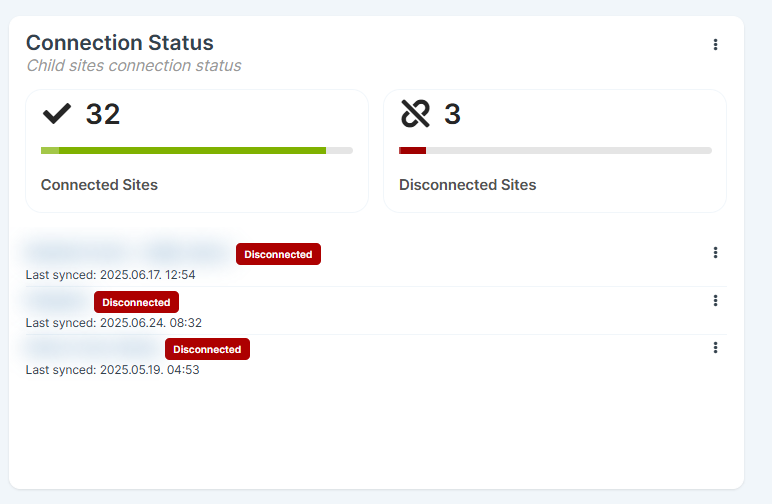Viewport: 772px width, 504px height.
Task: Click the Disconnected badge above 04:53 sync
Action: (207, 349)
